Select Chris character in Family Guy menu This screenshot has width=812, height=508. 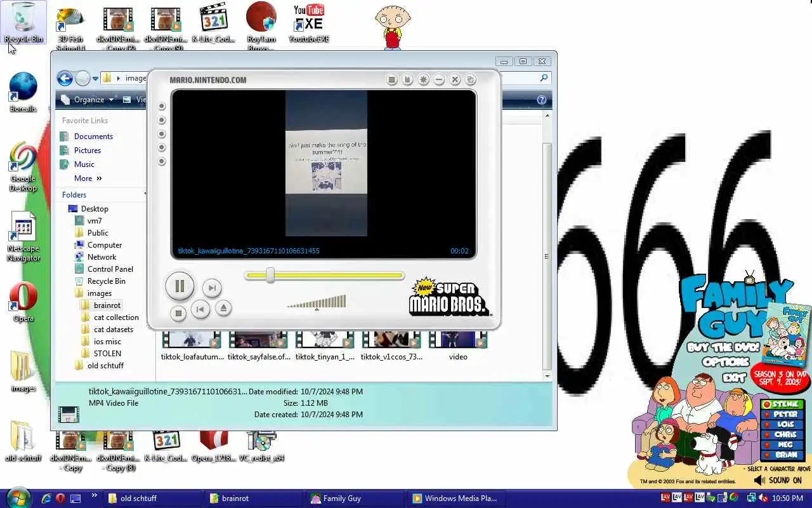(782, 435)
